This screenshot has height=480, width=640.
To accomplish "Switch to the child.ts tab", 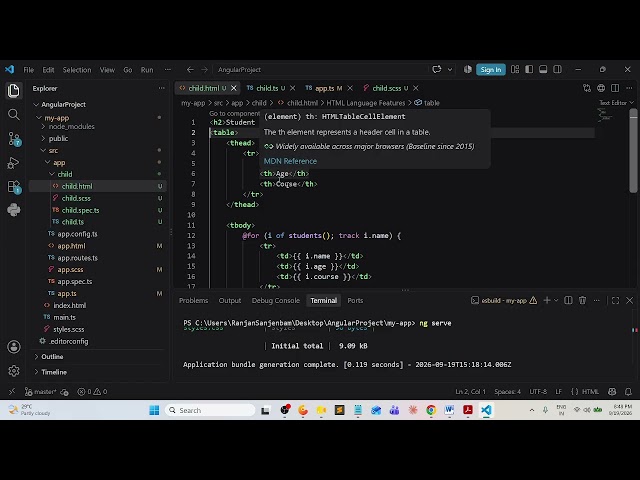I will pos(267,88).
